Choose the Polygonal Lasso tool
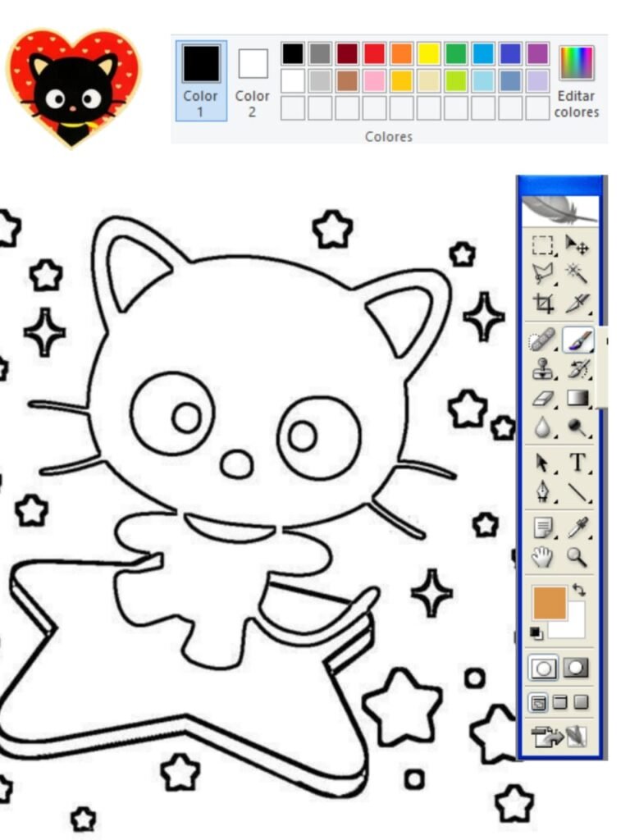Screen dimensions: 630x840 click(x=543, y=274)
